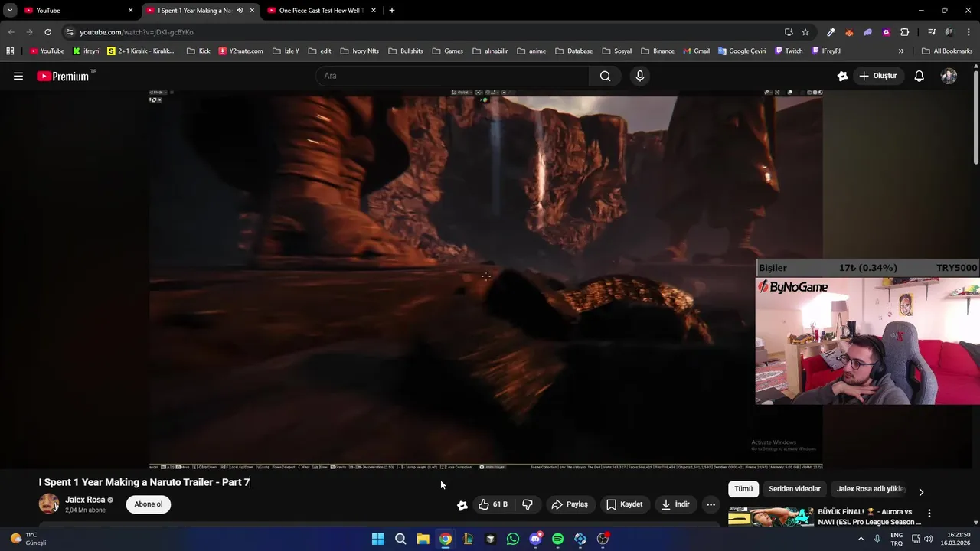Open the Ivory Nfts bookmark folder

359,51
